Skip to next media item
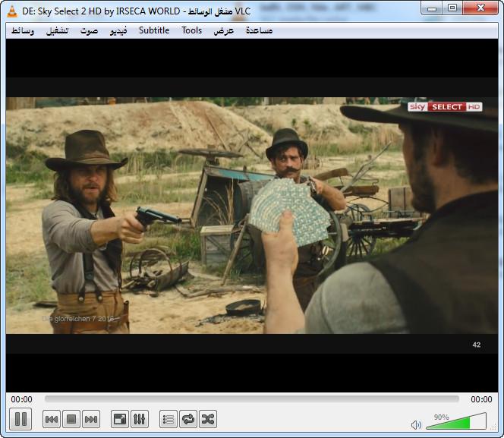The image size is (504, 438). coord(91,419)
